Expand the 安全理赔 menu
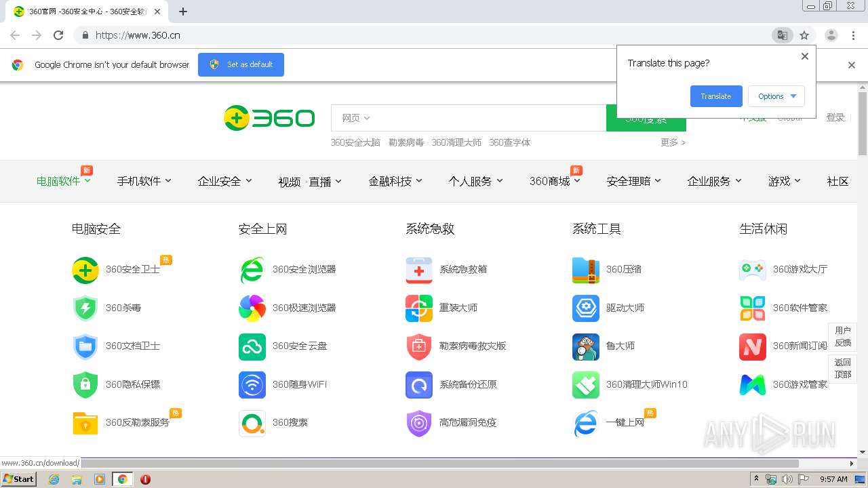Image resolution: width=868 pixels, height=488 pixels. [634, 181]
